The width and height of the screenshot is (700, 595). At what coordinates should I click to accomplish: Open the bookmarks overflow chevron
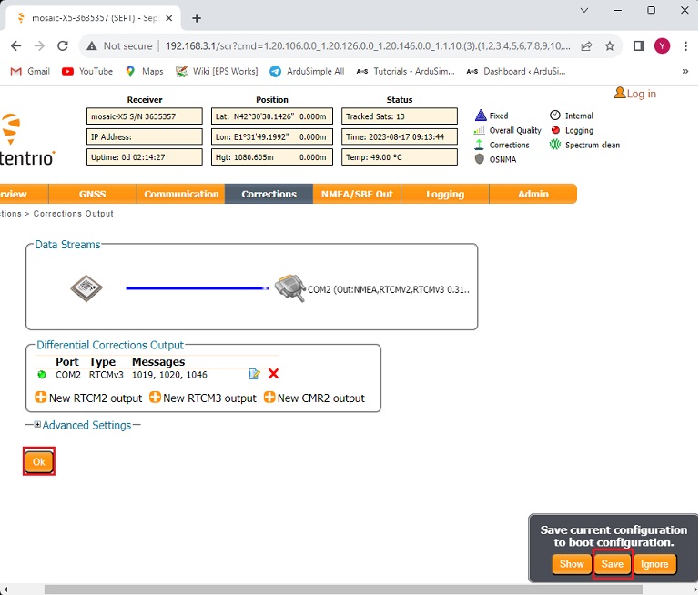point(685,71)
